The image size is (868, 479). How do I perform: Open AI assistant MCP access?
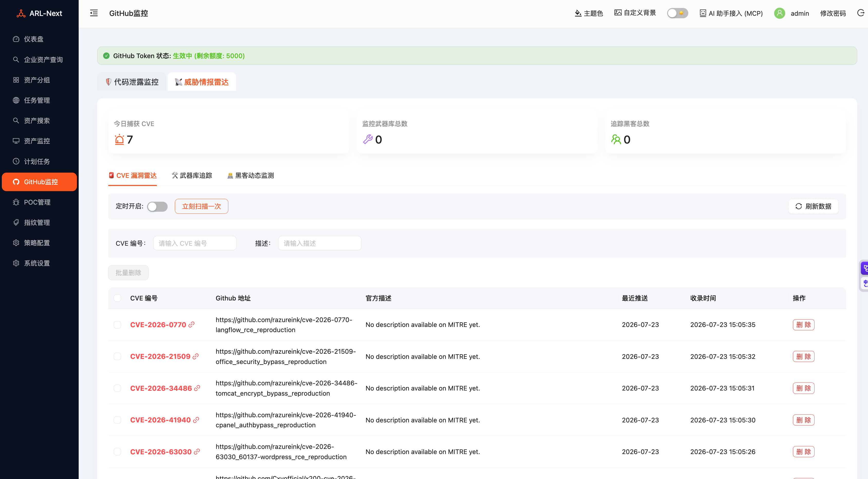coord(731,13)
